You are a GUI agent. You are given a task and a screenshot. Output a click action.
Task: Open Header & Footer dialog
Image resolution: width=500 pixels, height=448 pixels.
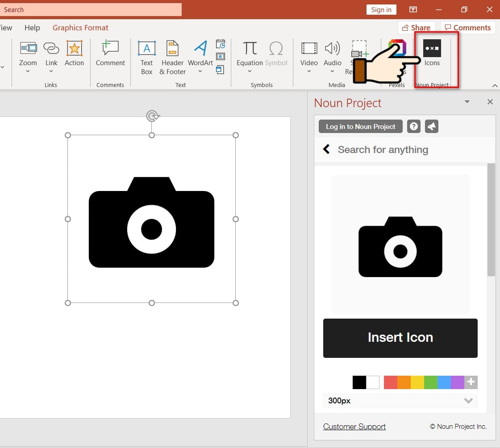tap(172, 58)
